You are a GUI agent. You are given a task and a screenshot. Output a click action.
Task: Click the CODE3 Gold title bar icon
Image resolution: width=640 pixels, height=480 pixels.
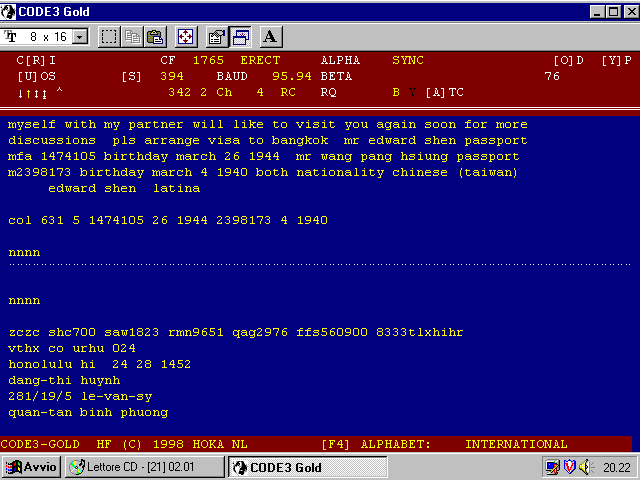(9, 10)
